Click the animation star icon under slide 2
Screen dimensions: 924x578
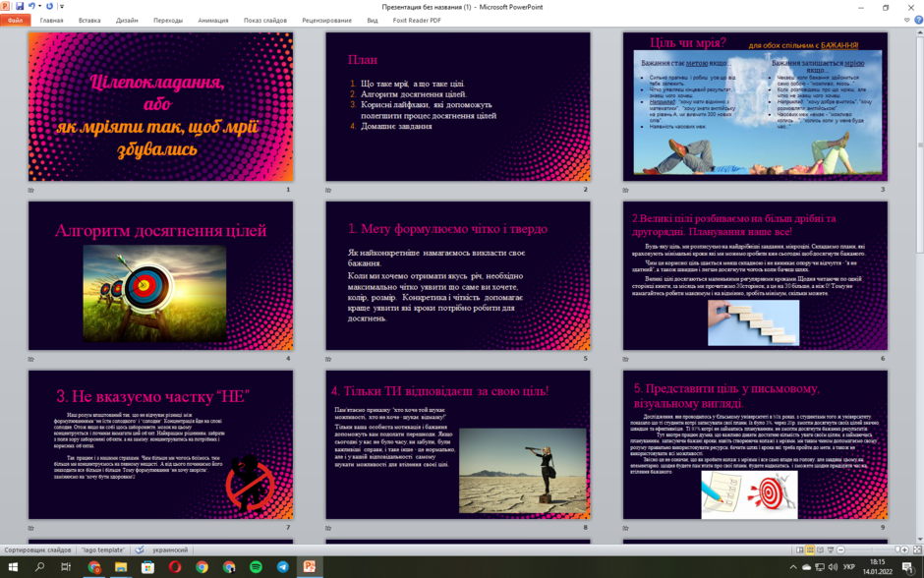point(328,190)
